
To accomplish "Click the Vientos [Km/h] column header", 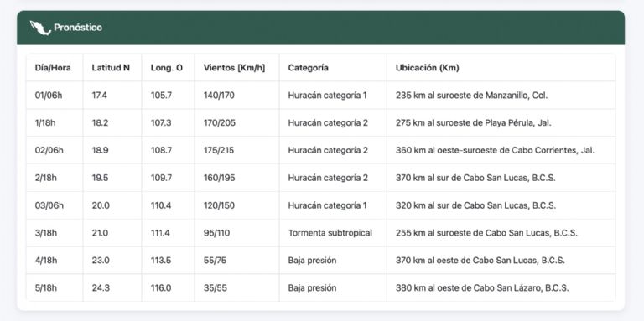I will (x=234, y=68).
